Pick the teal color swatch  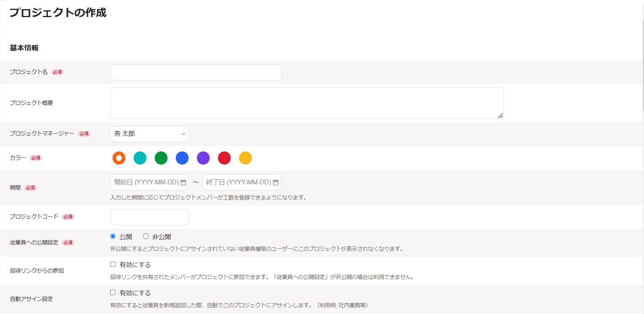(140, 158)
